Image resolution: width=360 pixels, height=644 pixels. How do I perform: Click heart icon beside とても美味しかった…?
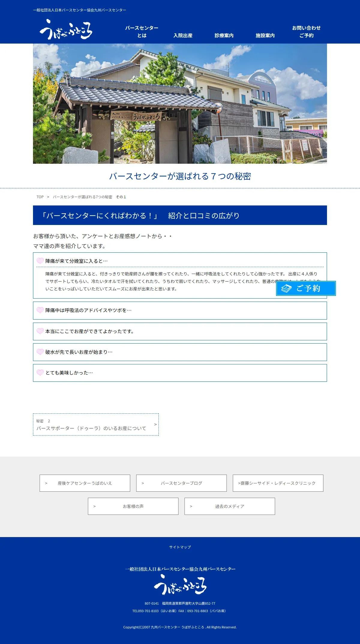[x=40, y=372]
